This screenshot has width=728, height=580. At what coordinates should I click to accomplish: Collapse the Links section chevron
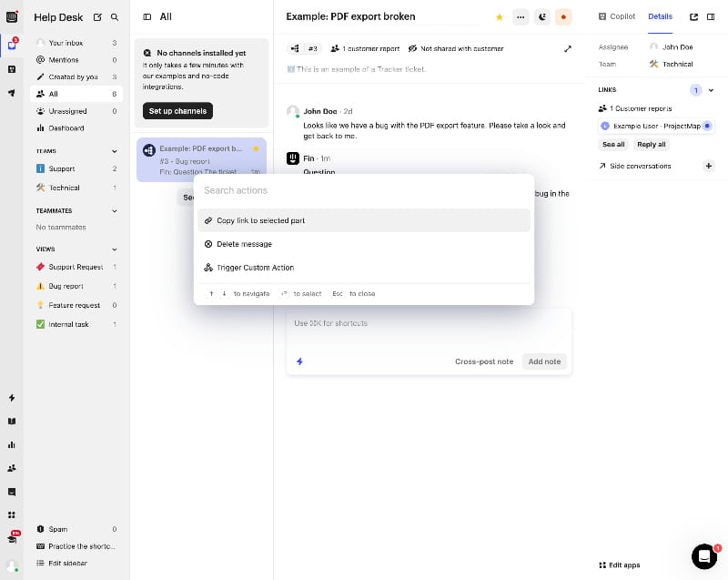pyautogui.click(x=711, y=90)
